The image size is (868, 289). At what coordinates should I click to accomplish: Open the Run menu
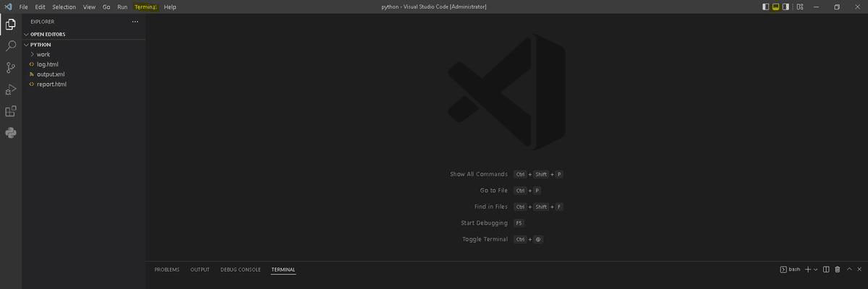[x=122, y=7]
